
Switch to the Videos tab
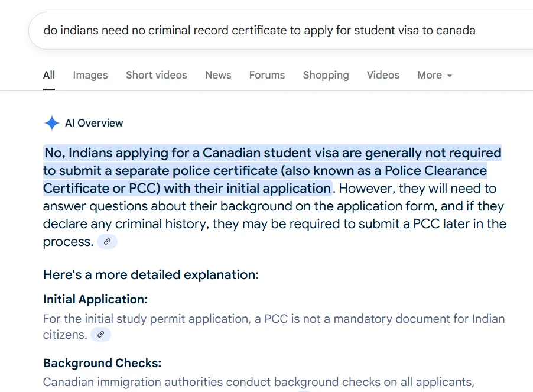[383, 75]
